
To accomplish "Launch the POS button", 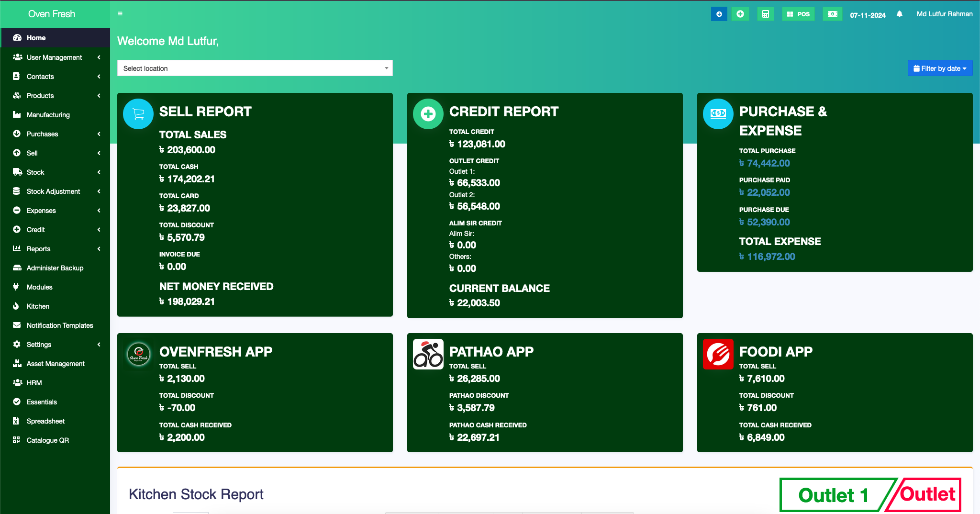I will (x=798, y=14).
